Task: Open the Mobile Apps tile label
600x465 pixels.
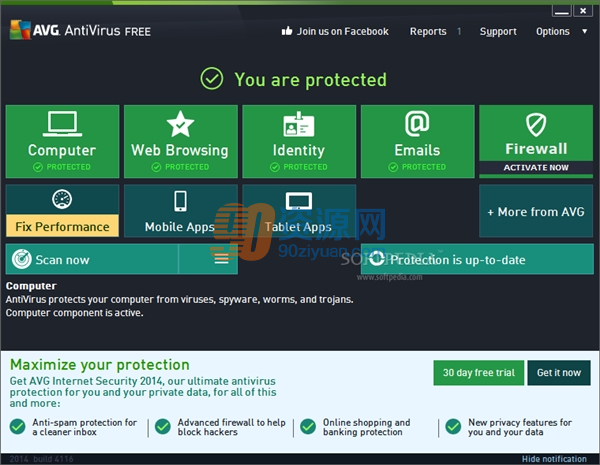Action: tap(179, 227)
